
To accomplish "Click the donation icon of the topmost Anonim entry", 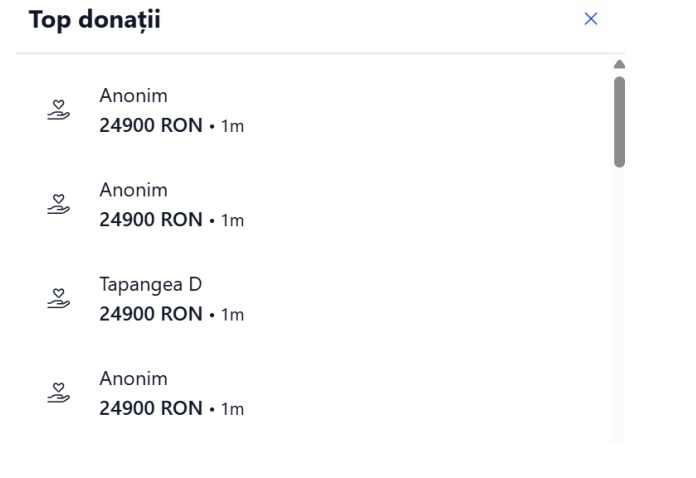I will [60, 110].
